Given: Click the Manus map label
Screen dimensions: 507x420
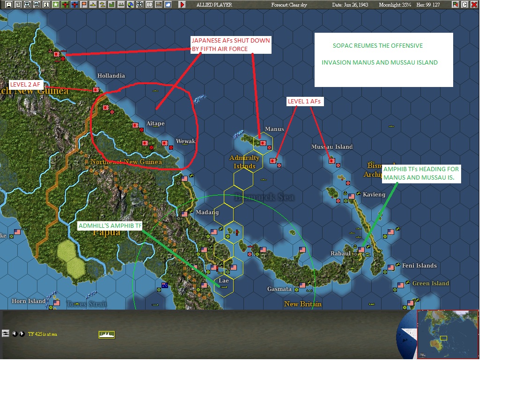Looking at the screenshot, I should click(x=274, y=129).
